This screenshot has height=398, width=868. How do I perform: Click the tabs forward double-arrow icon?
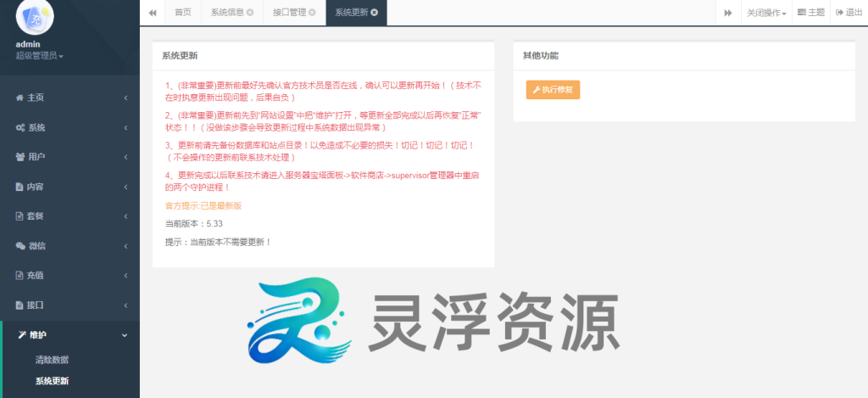[x=728, y=13]
